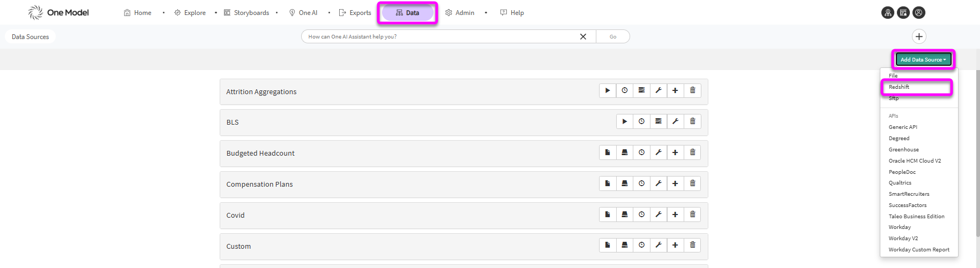This screenshot has height=268, width=980.
Task: Open schedule clock for Covid
Action: 641,215
